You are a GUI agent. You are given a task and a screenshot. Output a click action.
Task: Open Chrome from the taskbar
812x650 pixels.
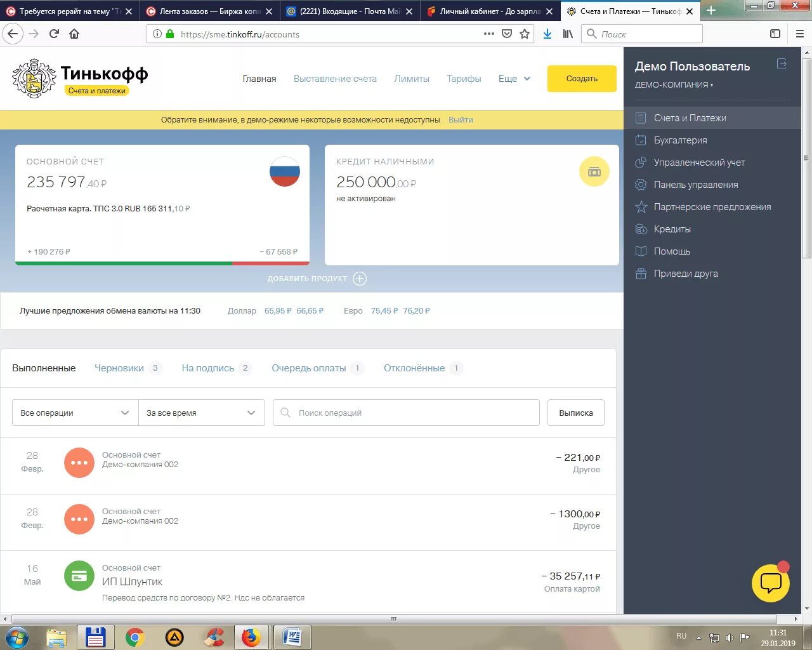(134, 637)
